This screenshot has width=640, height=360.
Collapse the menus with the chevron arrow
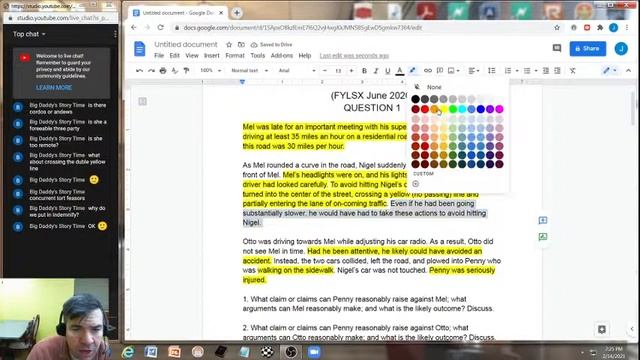tap(628, 71)
